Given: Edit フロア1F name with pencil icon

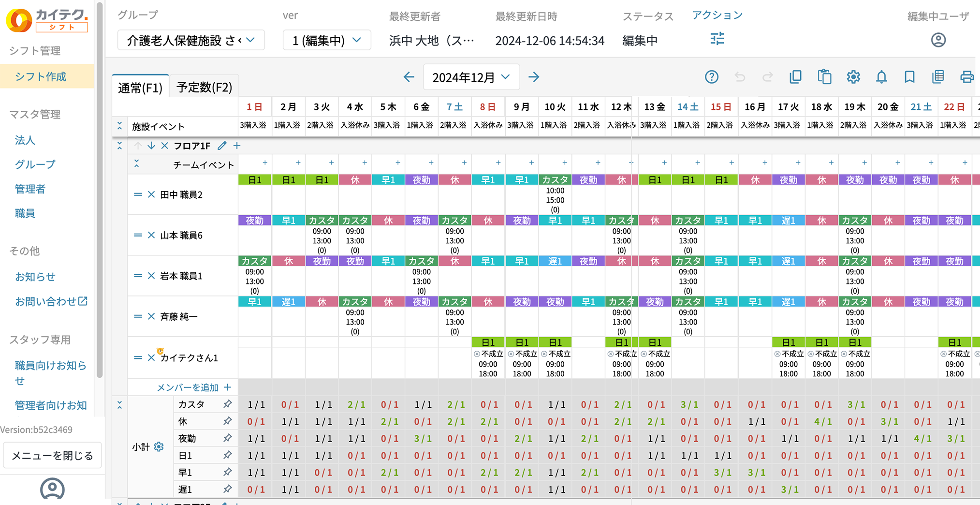Looking at the screenshot, I should [x=222, y=146].
